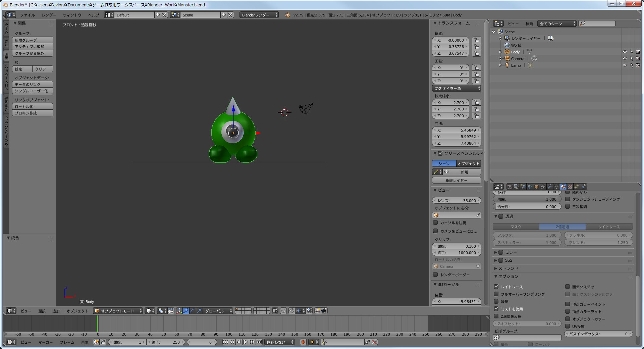Open the object properties cube tab

tap(536, 187)
